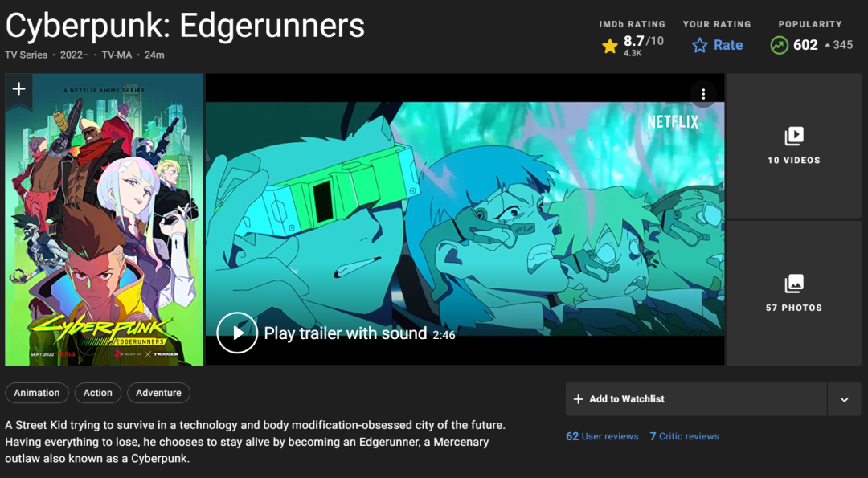Select the Adventure genre chip
Image resolution: width=868 pixels, height=478 pixels.
click(x=158, y=393)
